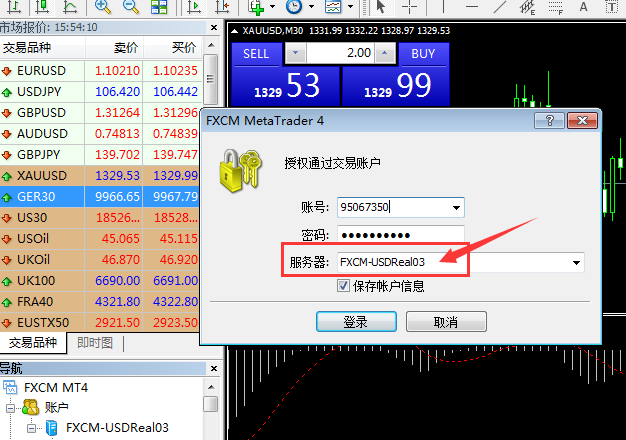Open the chart periods clock icon
Screen dimensions: 626x440
pos(294,7)
